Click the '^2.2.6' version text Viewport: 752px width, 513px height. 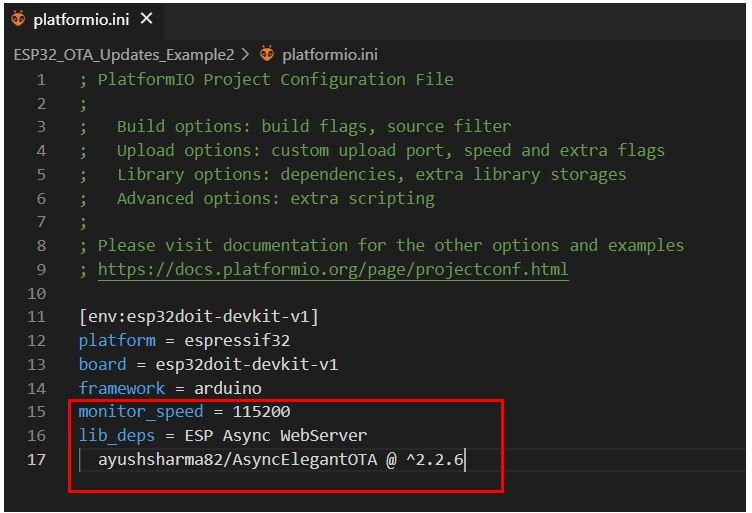(x=435, y=459)
